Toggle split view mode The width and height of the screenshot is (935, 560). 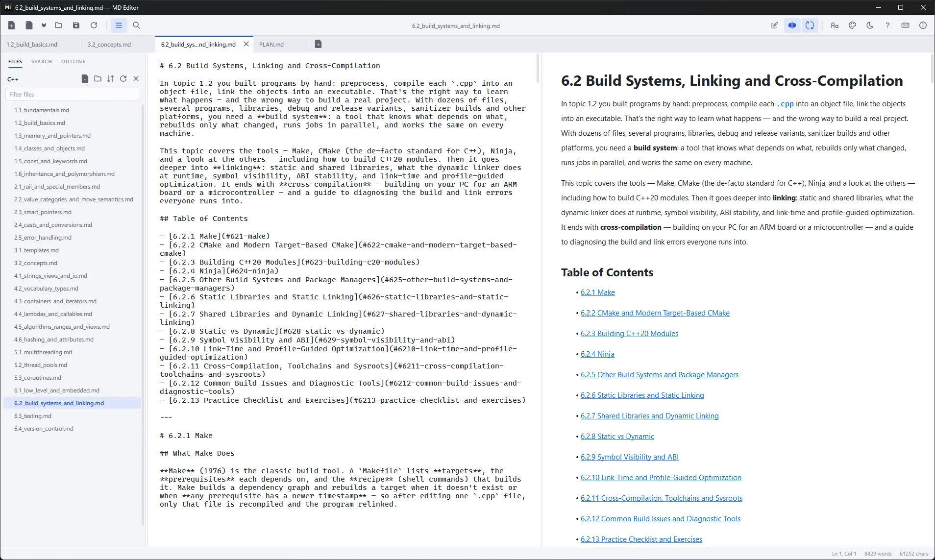tap(792, 25)
